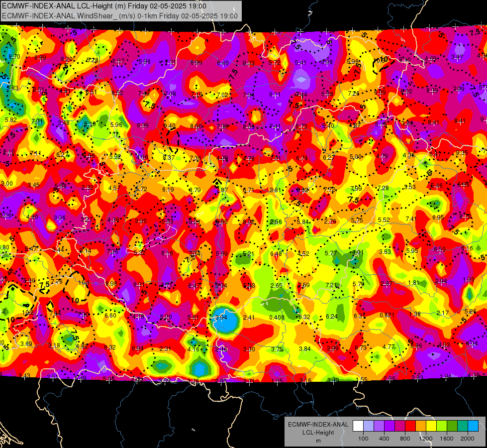Select the red legend color swatch
Screen dimensions: 487x448
[x=410, y=426]
